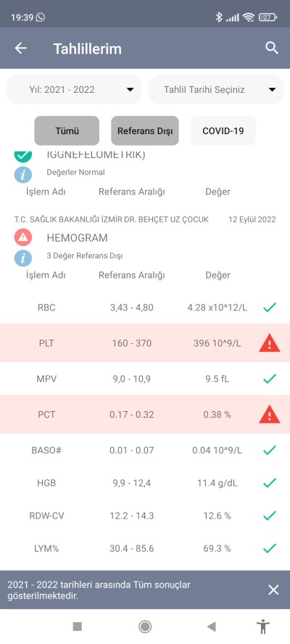290x644 pixels.
Task: Tap Android recent apps square button
Action: (x=78, y=627)
